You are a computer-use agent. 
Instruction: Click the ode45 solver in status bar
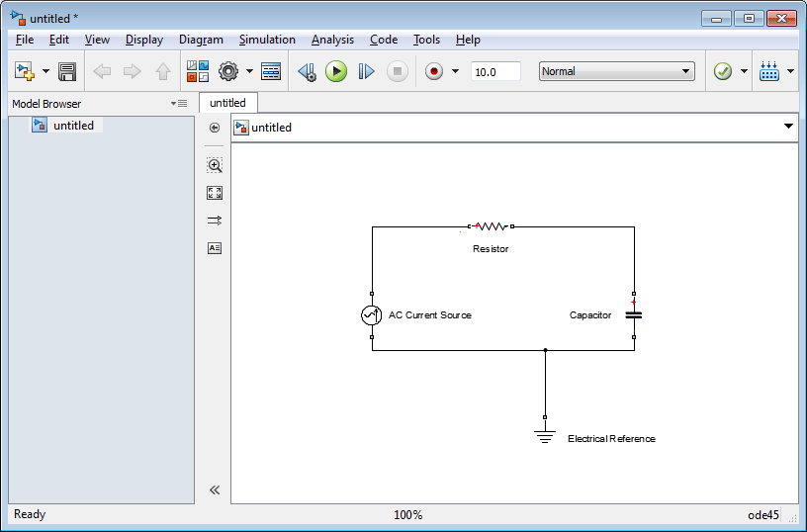(763, 514)
